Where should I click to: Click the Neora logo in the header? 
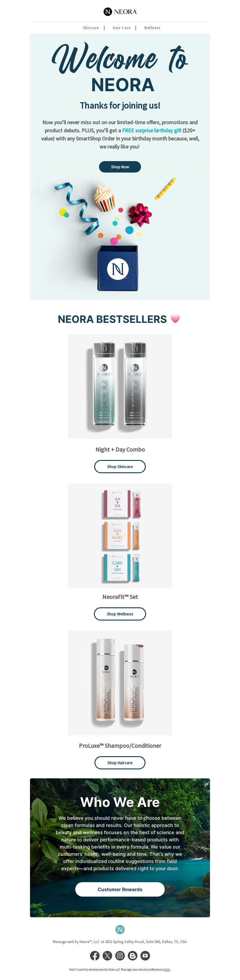pyautogui.click(x=120, y=12)
